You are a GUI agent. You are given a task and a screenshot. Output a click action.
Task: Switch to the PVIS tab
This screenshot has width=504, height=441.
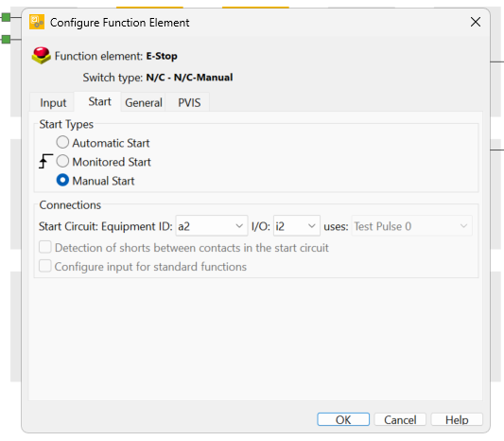pos(189,102)
